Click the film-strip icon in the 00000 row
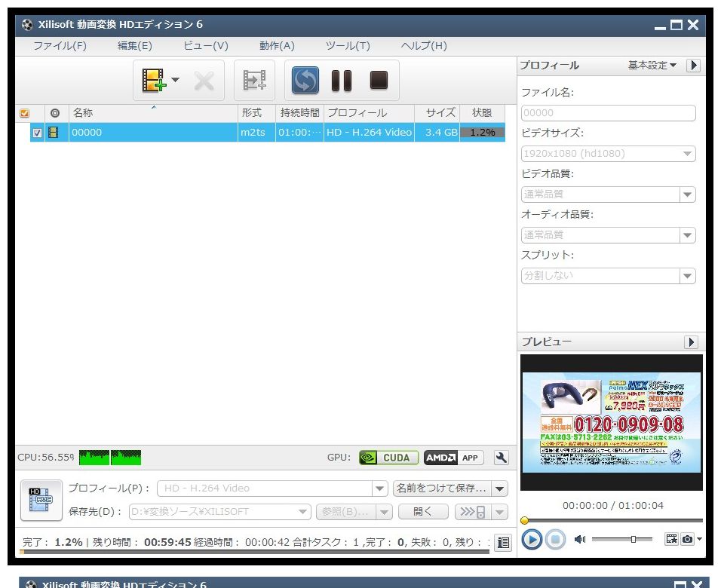This screenshot has height=588, width=721. pyautogui.click(x=54, y=133)
